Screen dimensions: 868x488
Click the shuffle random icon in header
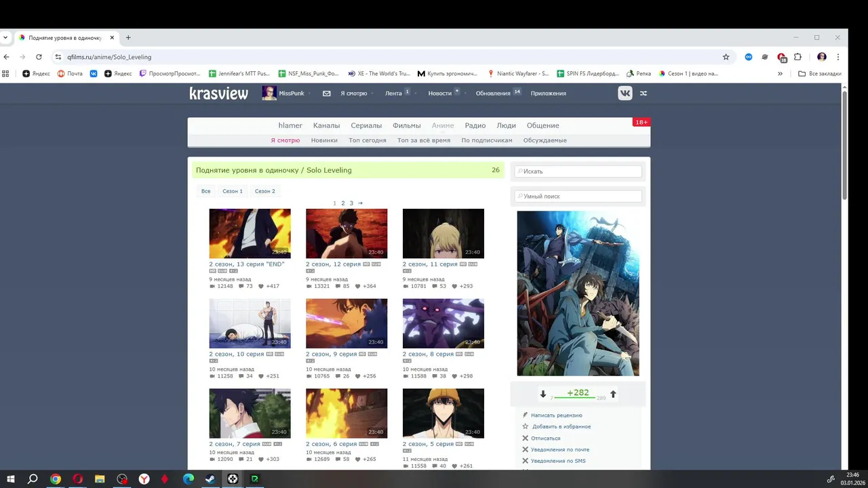644,94
